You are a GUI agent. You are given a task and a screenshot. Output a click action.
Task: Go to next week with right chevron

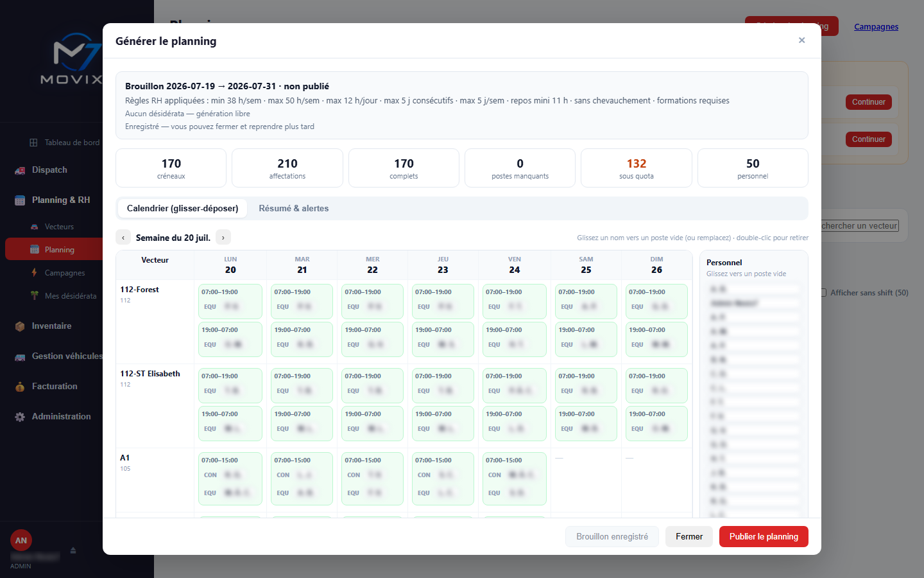[223, 238]
